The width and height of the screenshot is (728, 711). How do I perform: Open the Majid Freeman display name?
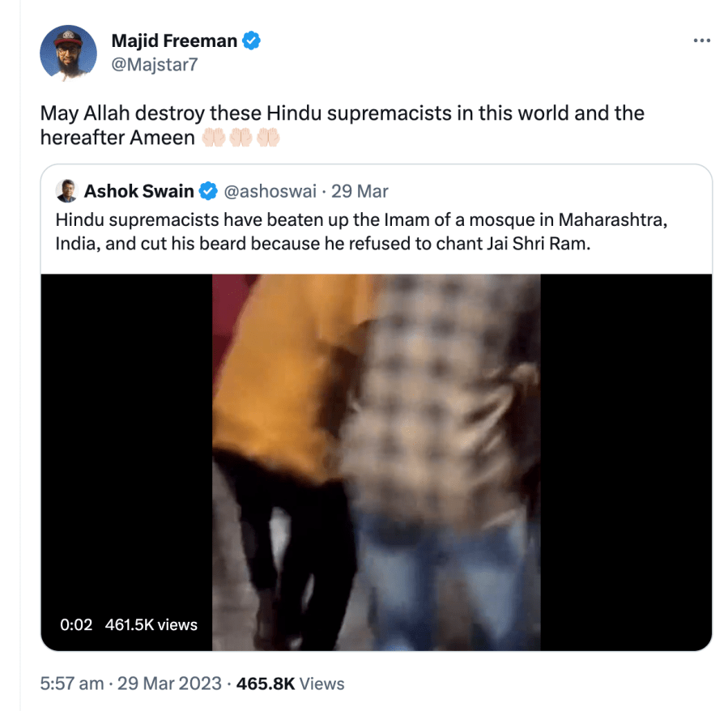coord(174,40)
